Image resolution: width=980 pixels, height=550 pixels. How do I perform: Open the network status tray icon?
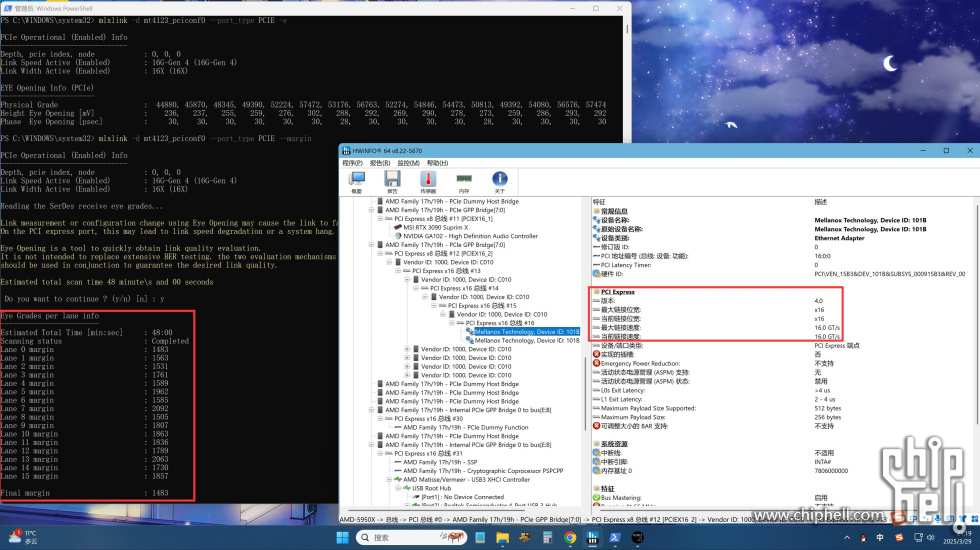[918, 538]
